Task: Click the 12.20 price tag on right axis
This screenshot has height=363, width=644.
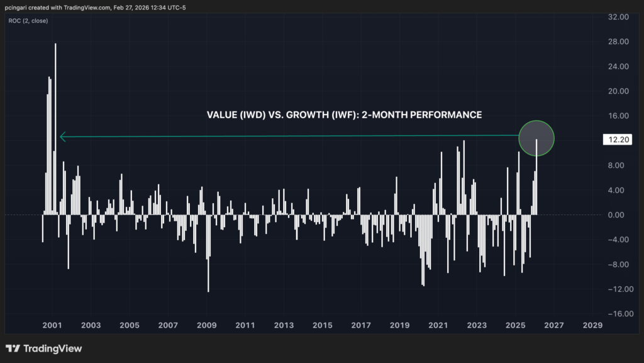Action: pos(617,140)
